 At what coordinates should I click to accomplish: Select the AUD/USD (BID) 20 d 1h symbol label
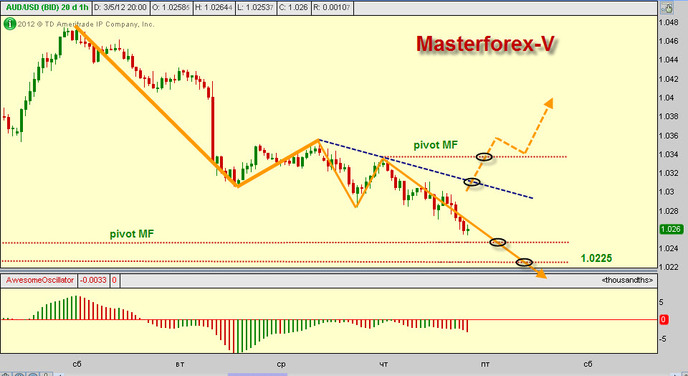coord(47,7)
